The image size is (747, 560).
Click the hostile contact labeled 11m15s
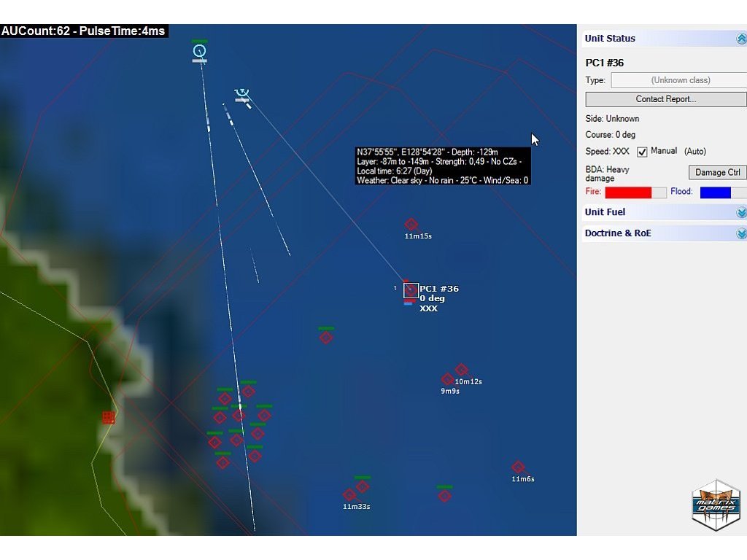point(411,224)
